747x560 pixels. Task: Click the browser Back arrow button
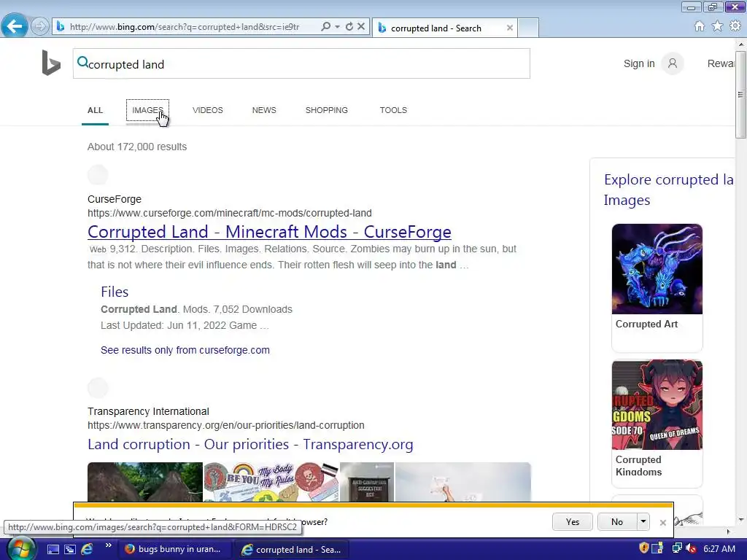15,26
